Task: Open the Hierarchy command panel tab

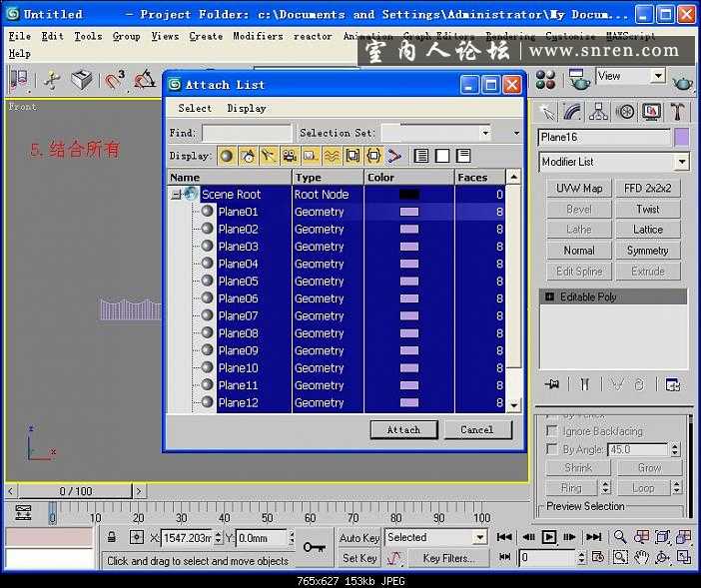Action: (598, 112)
